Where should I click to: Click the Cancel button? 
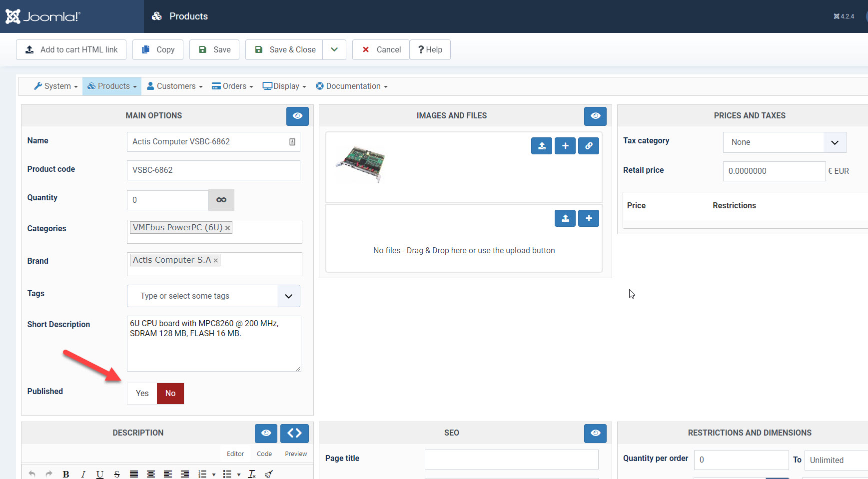click(x=381, y=50)
